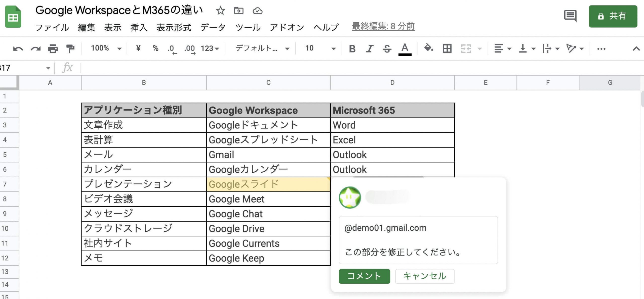Open fill color picker

click(428, 48)
